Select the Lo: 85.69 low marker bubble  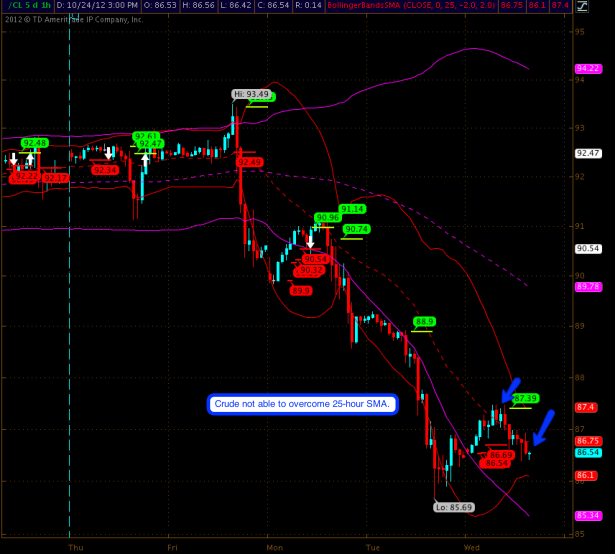tap(454, 507)
